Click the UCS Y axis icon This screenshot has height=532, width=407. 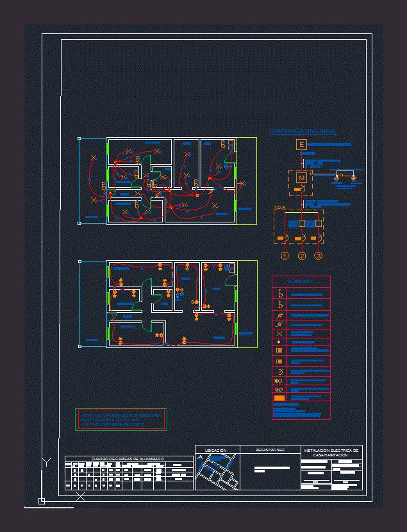click(x=46, y=462)
